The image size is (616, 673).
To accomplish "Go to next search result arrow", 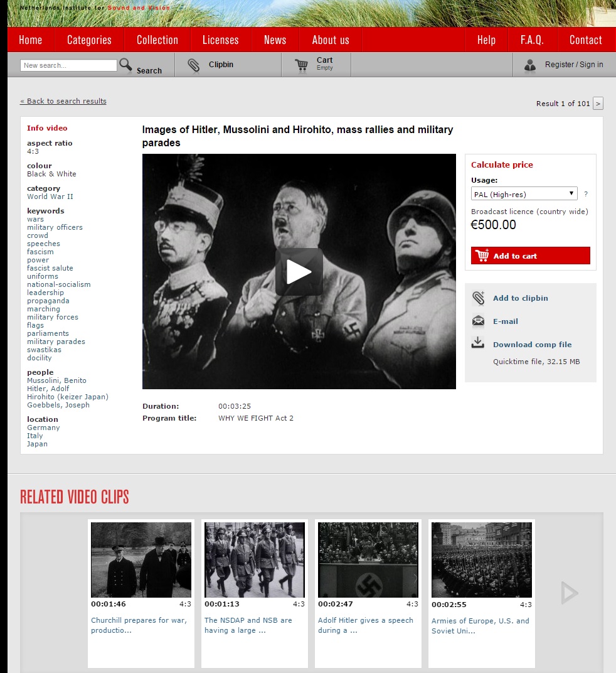I will (598, 104).
